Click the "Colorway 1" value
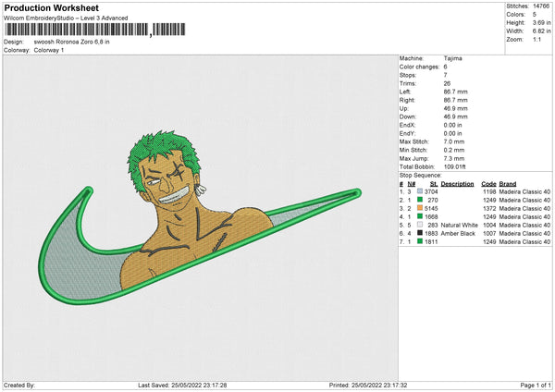Screen dimensions: 555x392 pos(49,50)
